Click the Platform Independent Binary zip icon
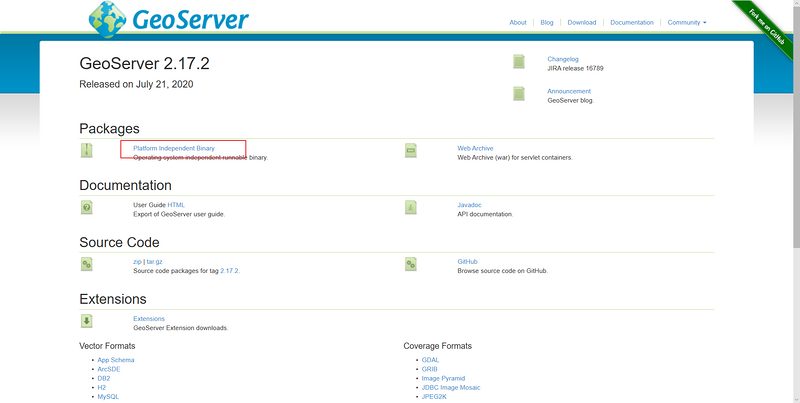Viewport: 800px width, 403px height. tap(87, 150)
